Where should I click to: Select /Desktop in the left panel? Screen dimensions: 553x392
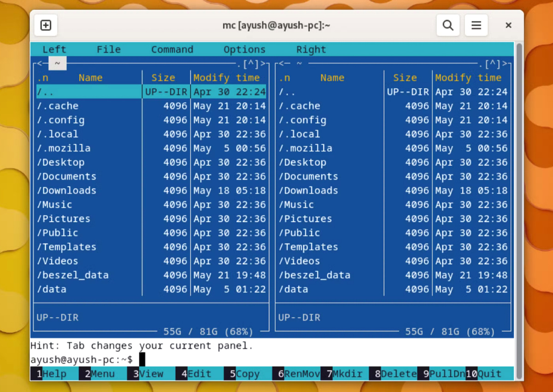[x=151, y=162]
